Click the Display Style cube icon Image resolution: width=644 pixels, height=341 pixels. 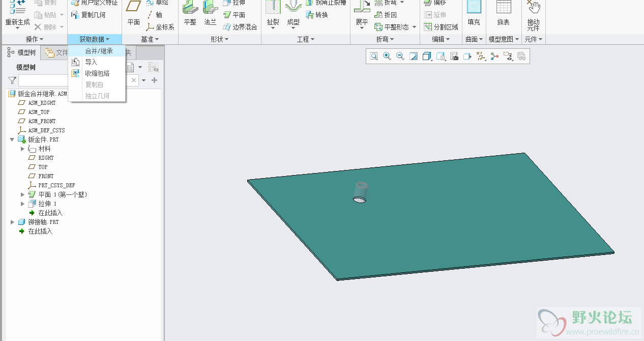click(x=427, y=56)
